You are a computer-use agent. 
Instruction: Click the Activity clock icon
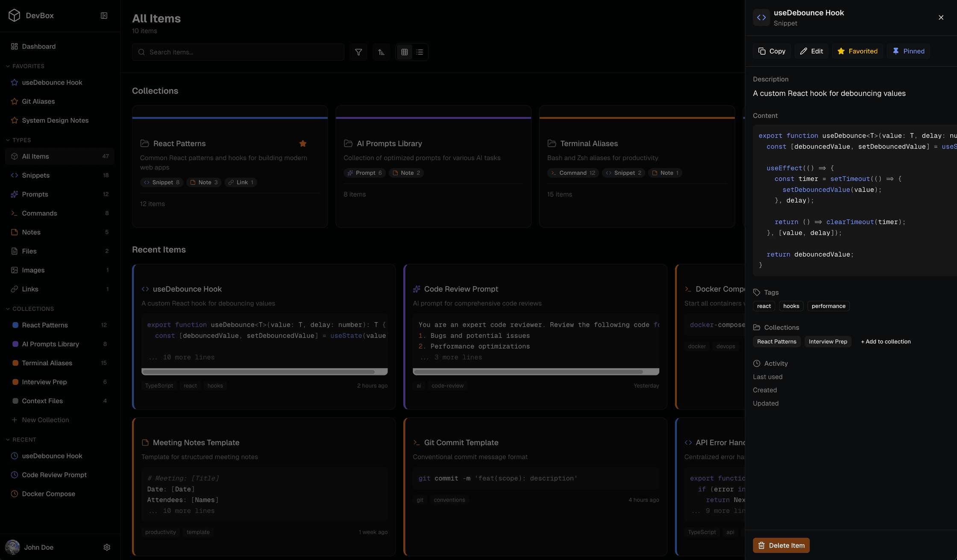757,364
